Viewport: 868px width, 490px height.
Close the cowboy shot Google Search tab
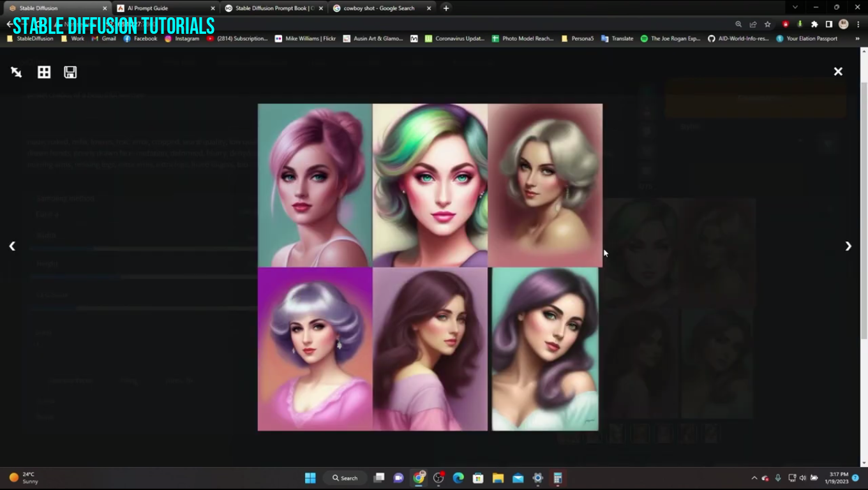point(429,8)
